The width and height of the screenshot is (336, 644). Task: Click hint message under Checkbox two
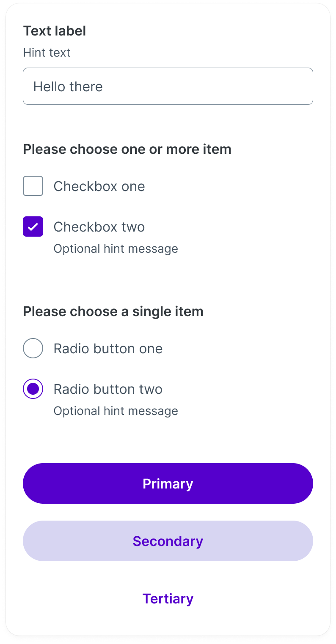[x=116, y=248]
